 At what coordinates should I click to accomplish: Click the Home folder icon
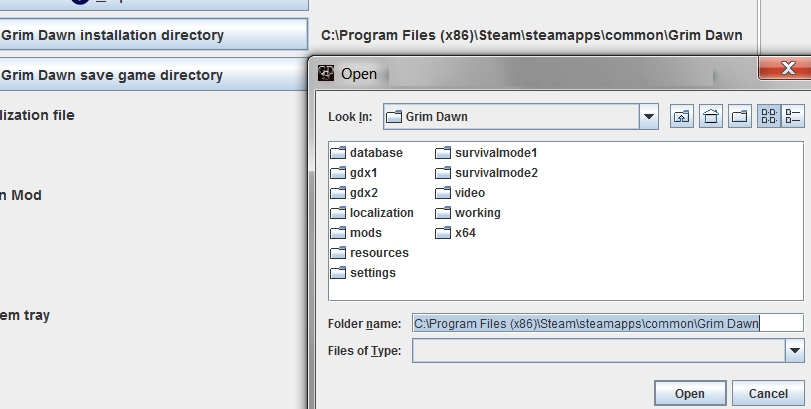pyautogui.click(x=711, y=116)
